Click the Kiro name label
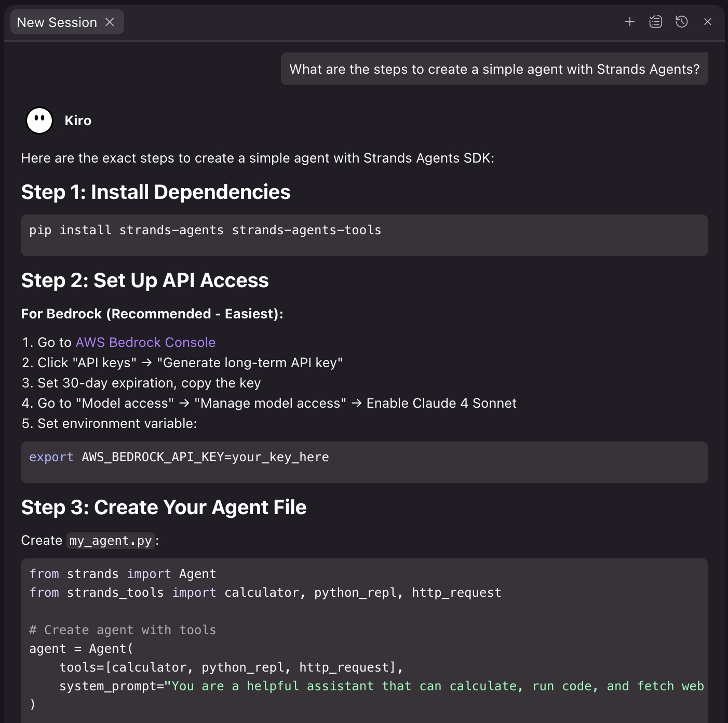 click(78, 120)
